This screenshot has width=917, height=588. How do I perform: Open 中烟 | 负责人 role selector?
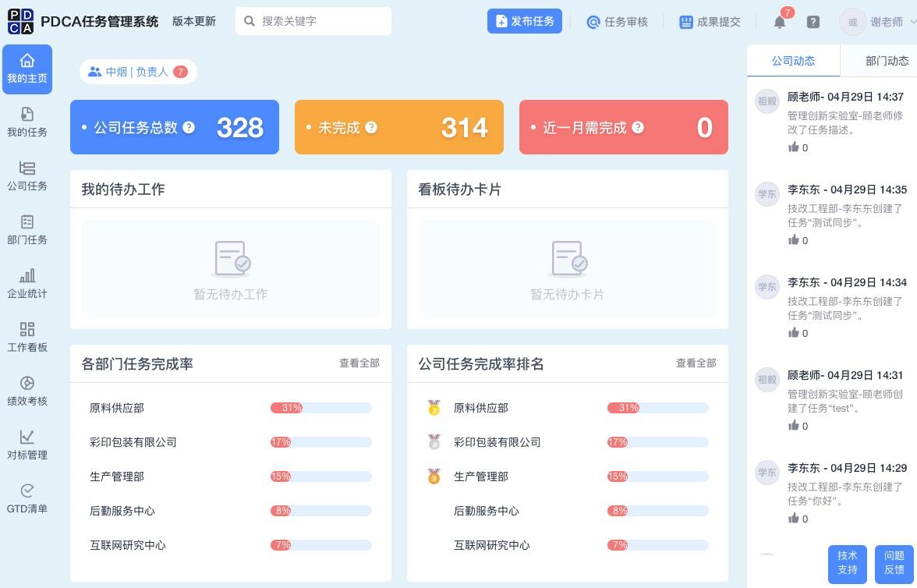tap(138, 72)
